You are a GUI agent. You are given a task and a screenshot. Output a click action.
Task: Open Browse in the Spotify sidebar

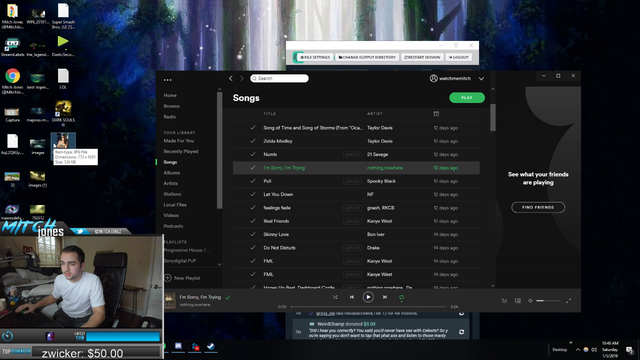tap(171, 106)
